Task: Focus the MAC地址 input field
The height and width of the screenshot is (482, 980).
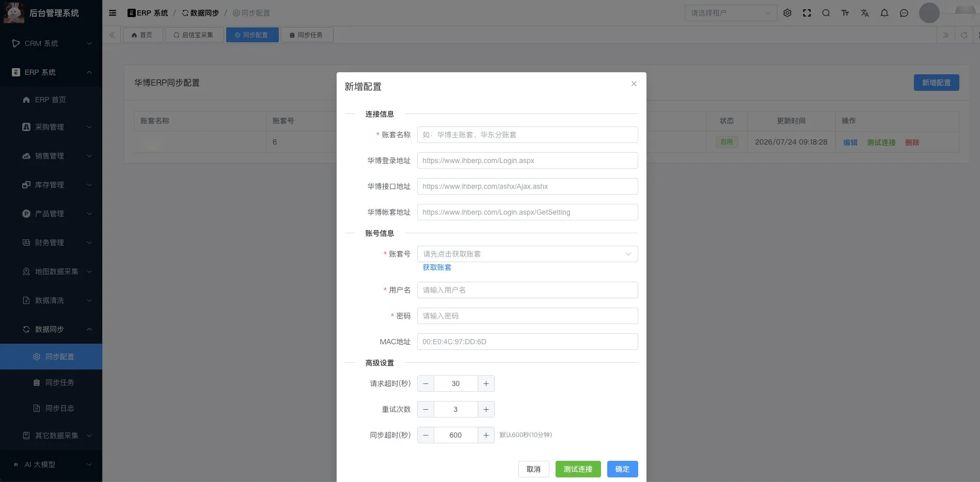Action: click(x=527, y=342)
